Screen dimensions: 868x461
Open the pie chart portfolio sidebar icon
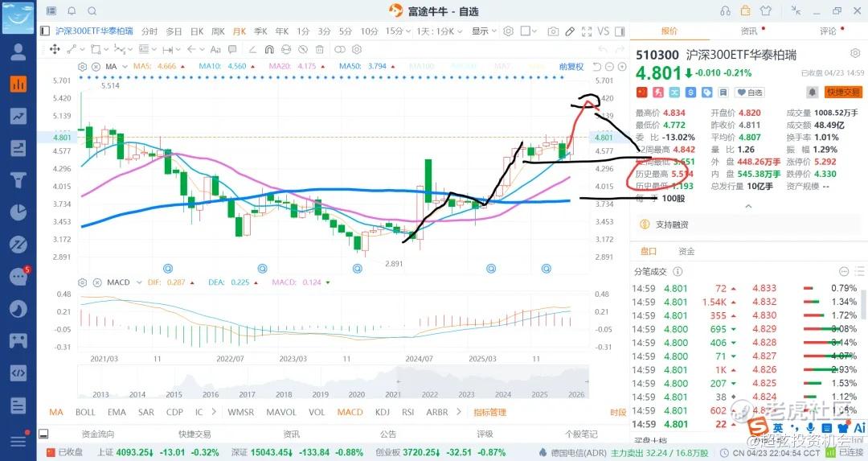coord(18,212)
